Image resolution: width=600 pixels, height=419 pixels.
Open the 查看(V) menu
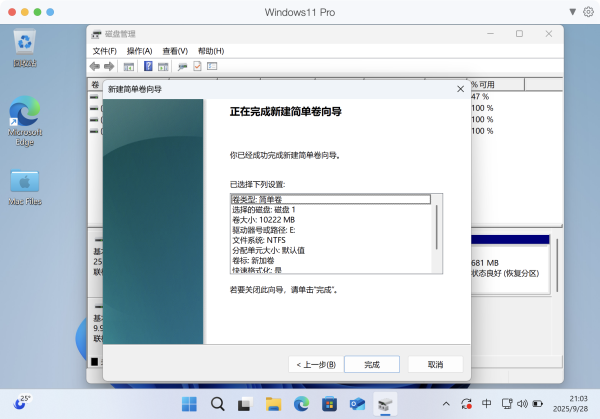[175, 50]
